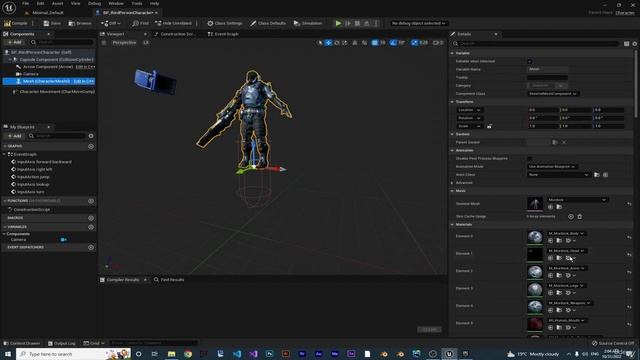Click Element 1 material thumbnail
Viewport: 640px width, 360px height.
coord(535,254)
